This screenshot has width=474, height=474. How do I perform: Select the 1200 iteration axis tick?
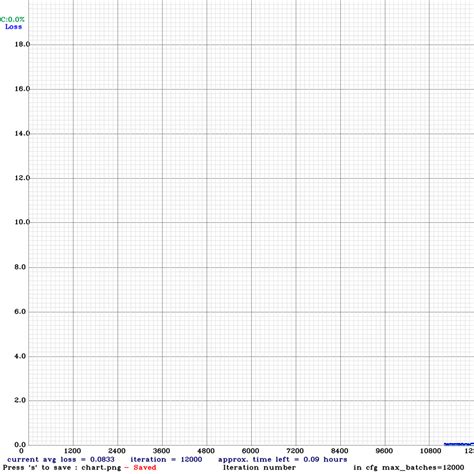tap(73, 451)
